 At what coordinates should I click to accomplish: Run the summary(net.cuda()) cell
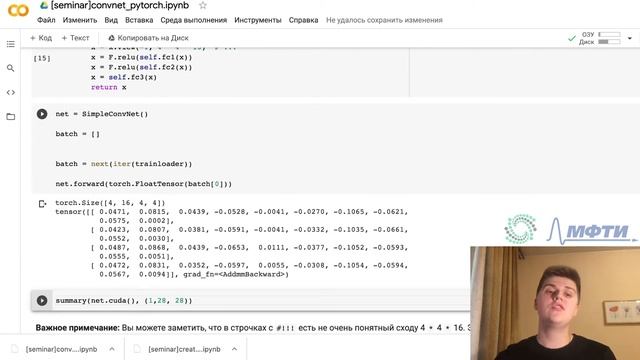[42, 300]
